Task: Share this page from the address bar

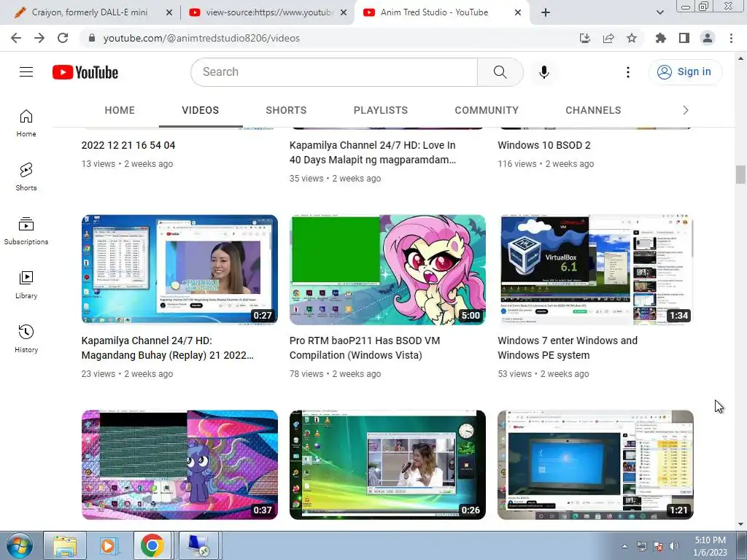Action: click(x=608, y=38)
